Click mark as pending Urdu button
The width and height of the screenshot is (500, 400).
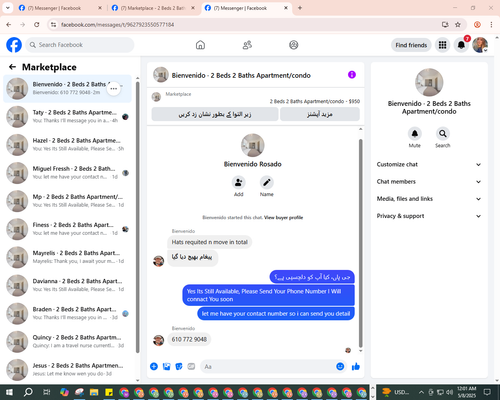(x=215, y=114)
